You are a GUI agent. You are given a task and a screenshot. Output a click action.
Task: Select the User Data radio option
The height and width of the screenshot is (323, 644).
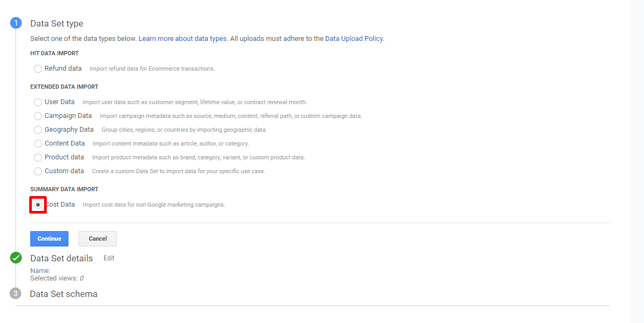(38, 102)
